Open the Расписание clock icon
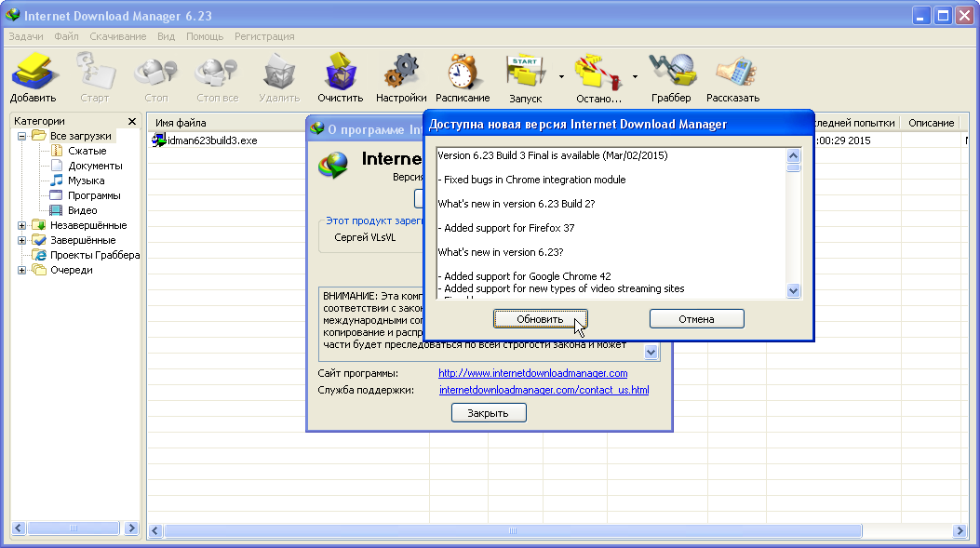The image size is (980, 548). point(463,72)
